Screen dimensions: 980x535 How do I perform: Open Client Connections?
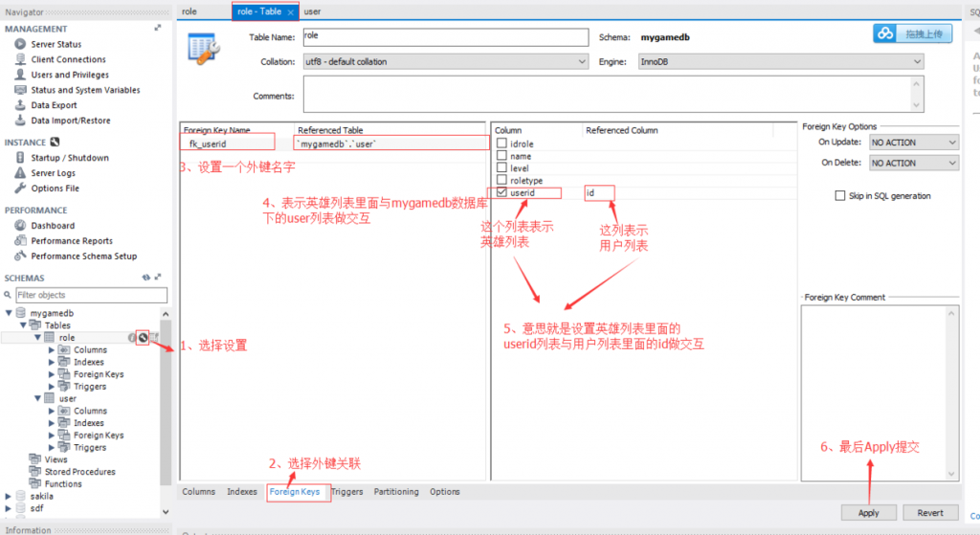click(68, 59)
